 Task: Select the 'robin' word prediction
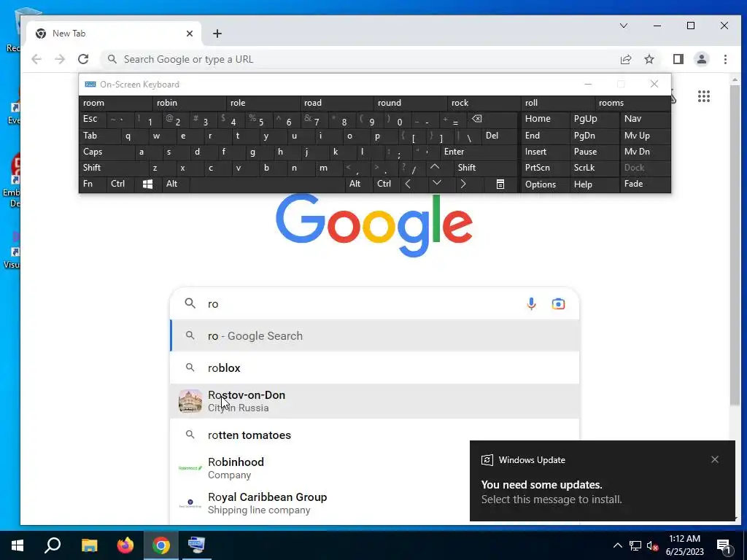tap(190, 103)
